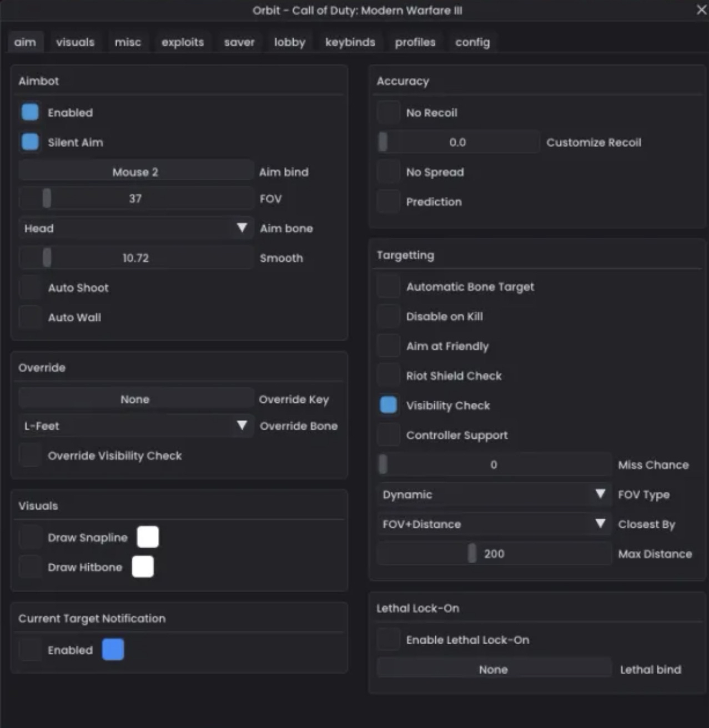
Task: Enable the Draw Snapline checkbox
Action: pyautogui.click(x=30, y=537)
